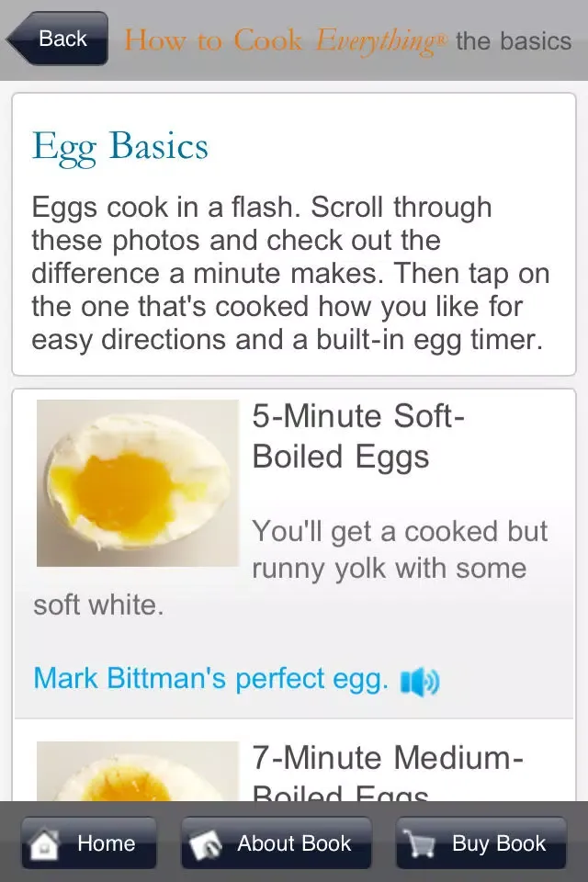Click "the basics" text in header
This screenshot has width=588, height=882.
513,41
